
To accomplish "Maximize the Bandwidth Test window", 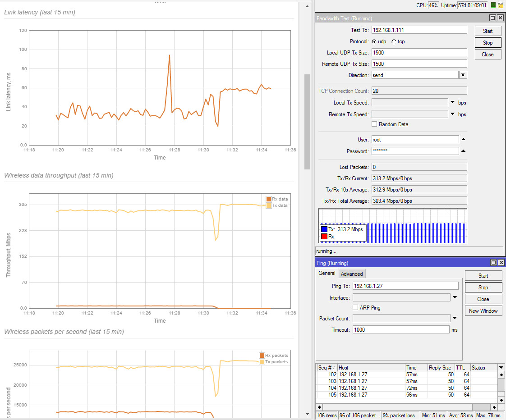I will tap(493, 18).
